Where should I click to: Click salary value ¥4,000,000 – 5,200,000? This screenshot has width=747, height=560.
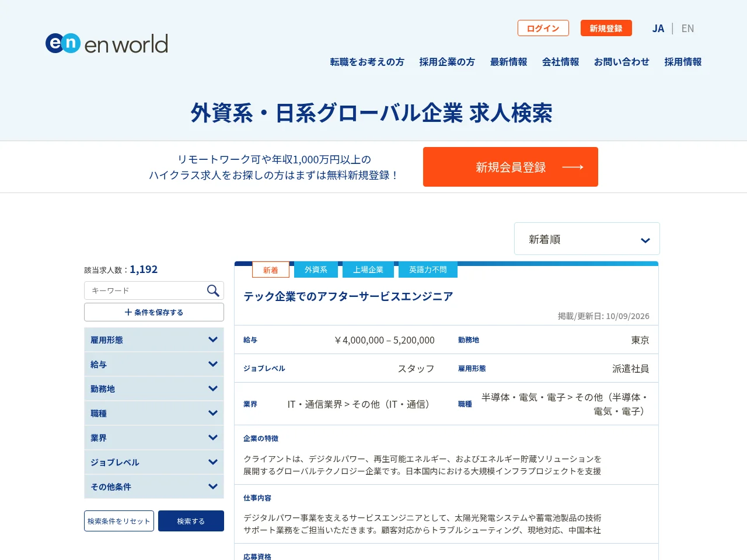pyautogui.click(x=384, y=340)
